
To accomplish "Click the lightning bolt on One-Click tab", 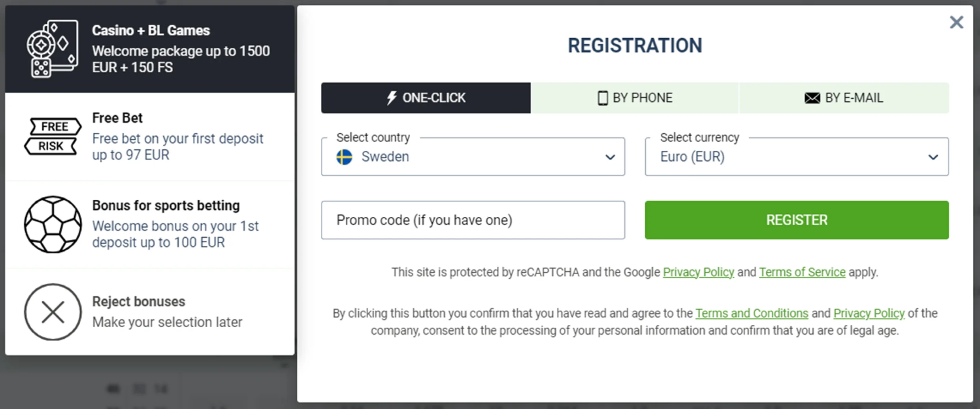I will tap(391, 98).
